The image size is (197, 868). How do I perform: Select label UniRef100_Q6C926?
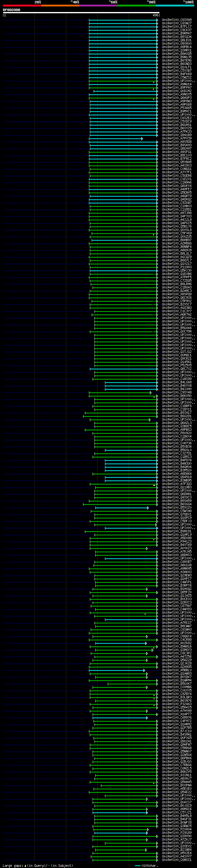[176, 298]
